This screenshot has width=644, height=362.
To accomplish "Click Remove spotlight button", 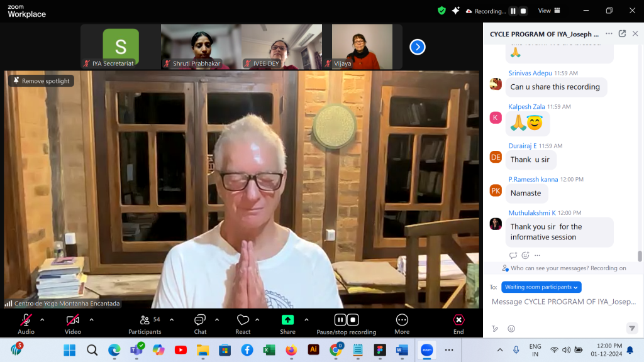I will coord(42,81).
